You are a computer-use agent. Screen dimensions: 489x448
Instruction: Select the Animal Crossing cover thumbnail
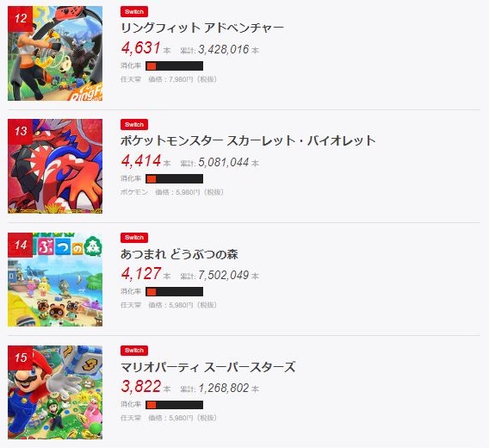click(55, 279)
